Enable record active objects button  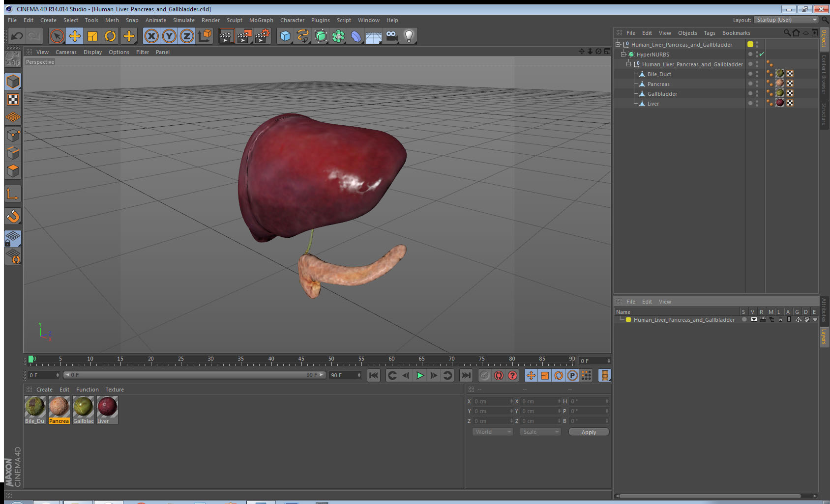tap(485, 375)
